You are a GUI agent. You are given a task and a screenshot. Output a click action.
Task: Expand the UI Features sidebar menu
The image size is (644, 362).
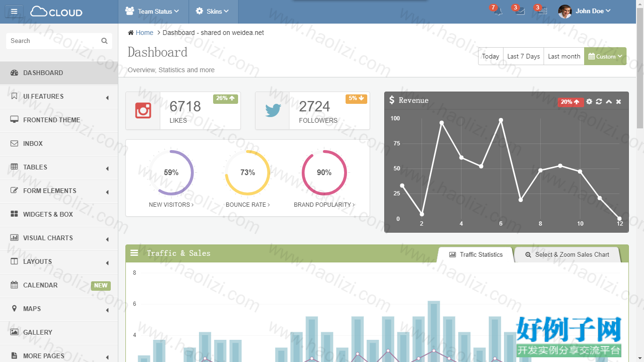(59, 96)
